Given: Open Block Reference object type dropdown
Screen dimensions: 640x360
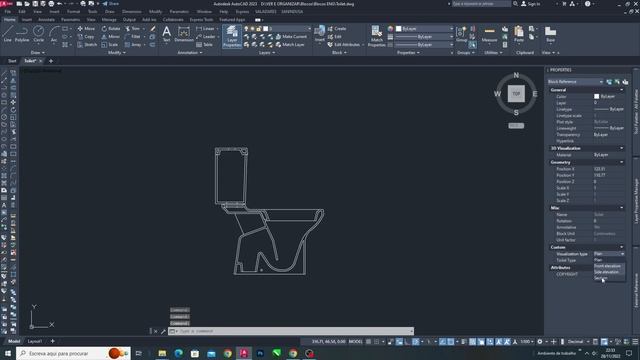Looking at the screenshot, I should [575, 82].
